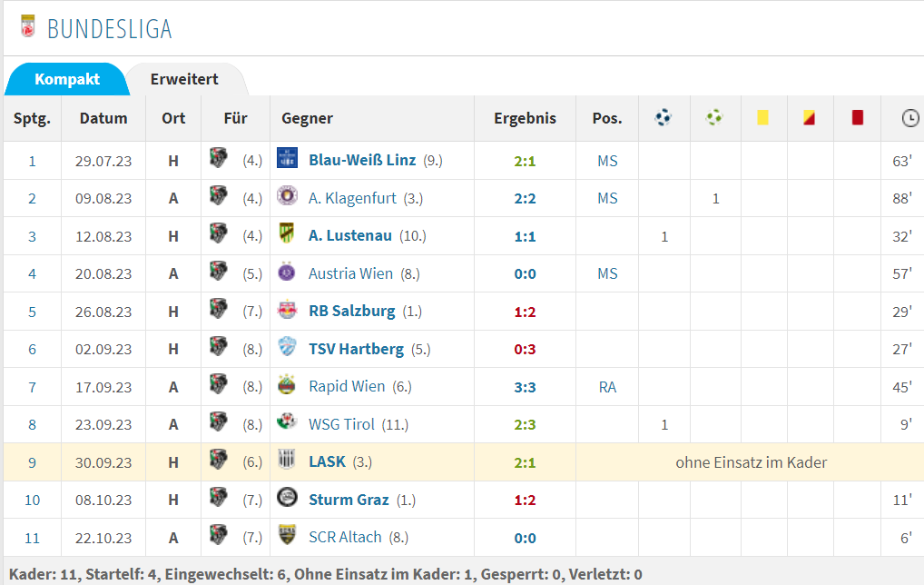
Task: Click the goals football icon column header
Action: [664, 118]
